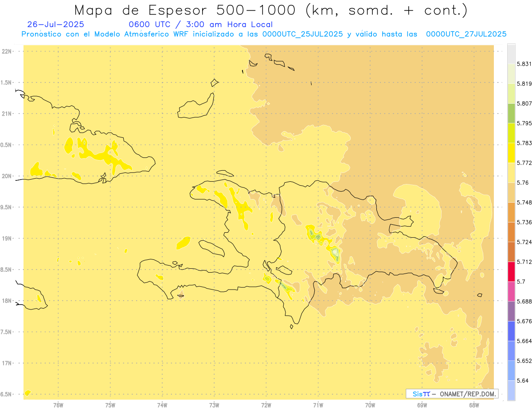This screenshot has height=411, width=532.
Task: Click the colorbar value "5.724"
Action: pyautogui.click(x=524, y=242)
